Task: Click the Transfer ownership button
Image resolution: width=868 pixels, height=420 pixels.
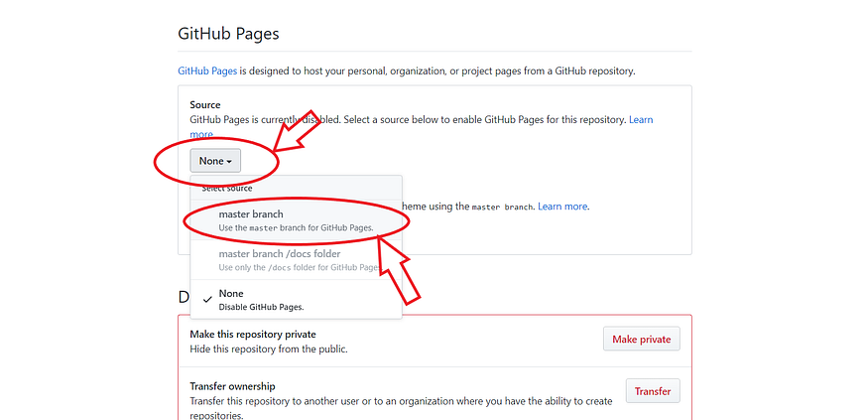Action: [653, 391]
